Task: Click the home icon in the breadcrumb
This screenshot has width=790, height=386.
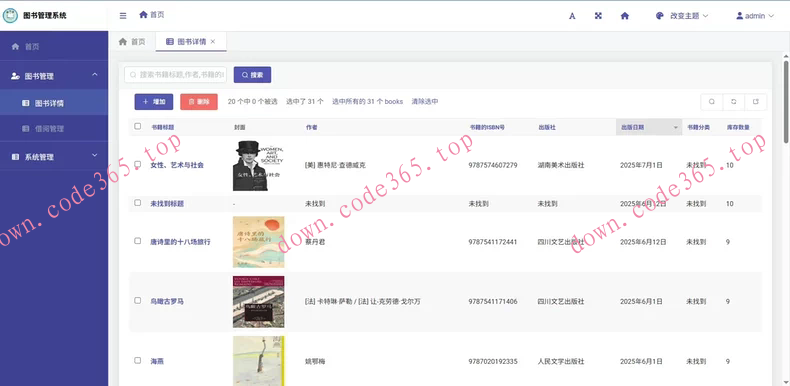Action: point(144,15)
